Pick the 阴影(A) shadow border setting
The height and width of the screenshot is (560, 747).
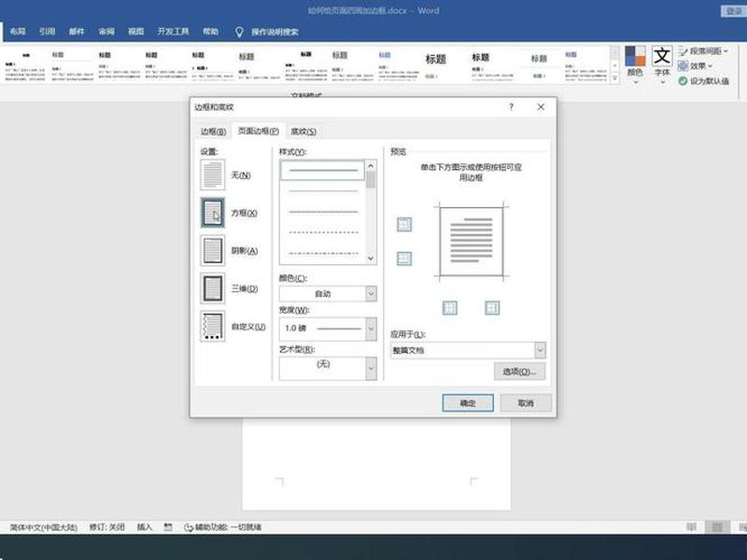pos(213,250)
